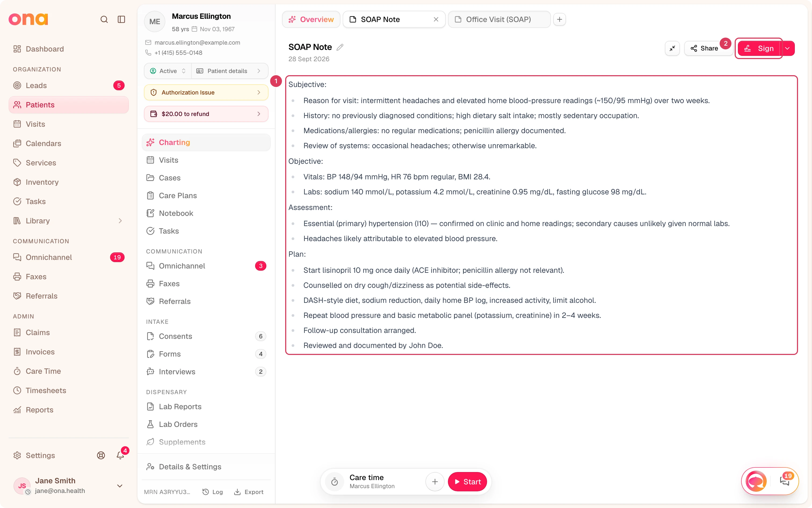The height and width of the screenshot is (508, 812).
Task: Open the Authorization Issue alert
Action: [x=206, y=92]
